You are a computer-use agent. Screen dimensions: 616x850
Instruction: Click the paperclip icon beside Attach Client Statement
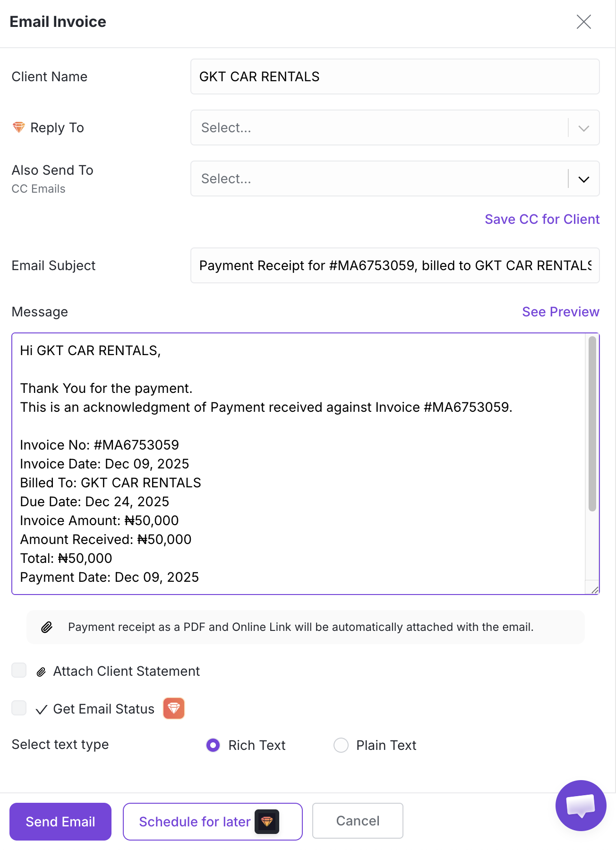[x=42, y=671]
